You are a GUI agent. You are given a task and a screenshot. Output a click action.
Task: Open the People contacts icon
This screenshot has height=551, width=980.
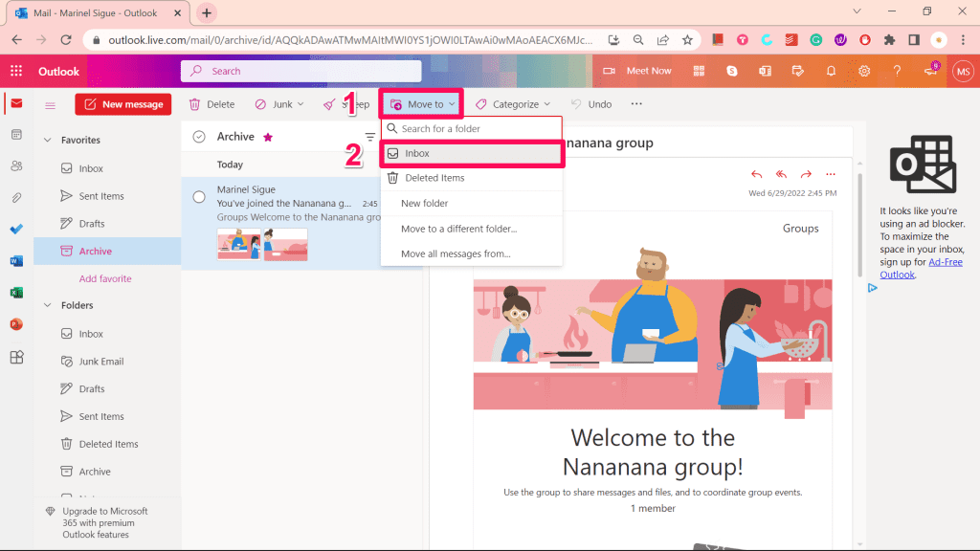point(16,166)
